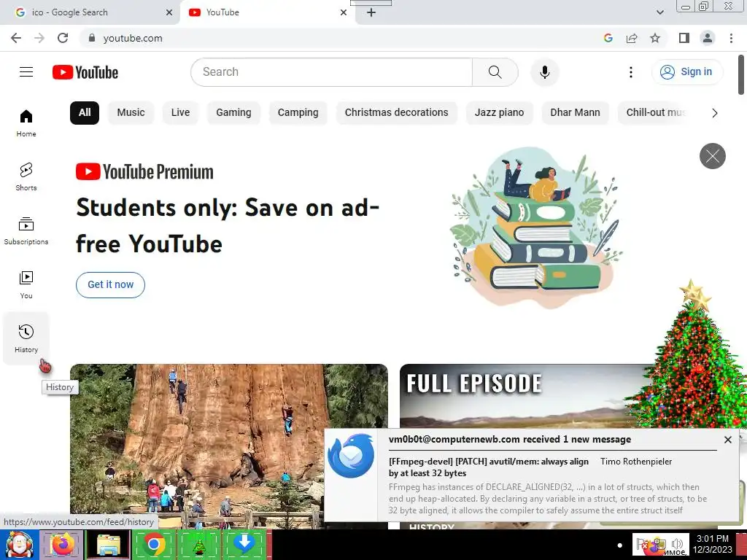Click the Christmas tree taskbar app
The width and height of the screenshot is (747, 560).
tap(199, 544)
